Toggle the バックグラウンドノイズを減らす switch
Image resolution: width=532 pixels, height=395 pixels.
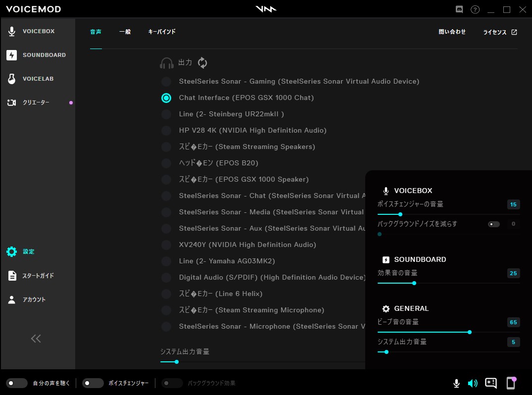click(x=494, y=224)
